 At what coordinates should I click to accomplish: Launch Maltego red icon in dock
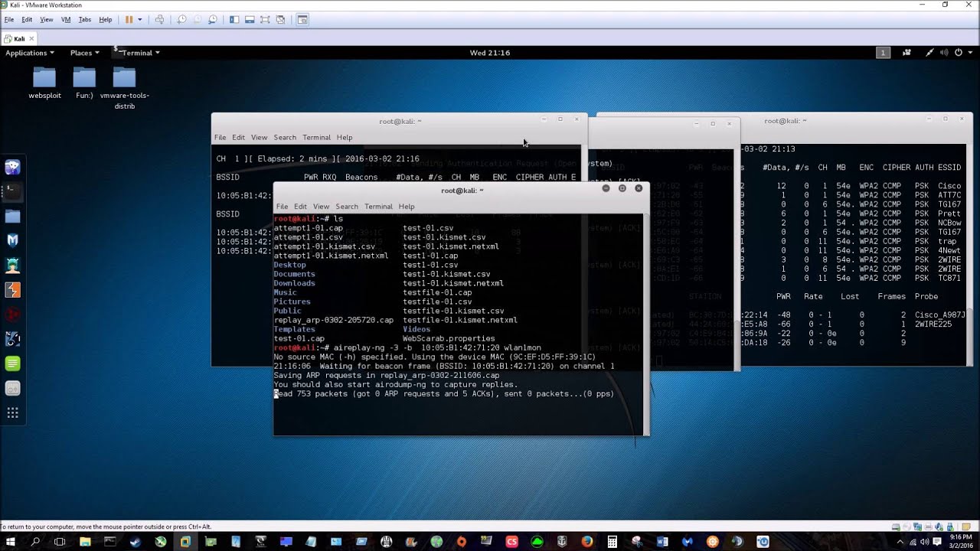click(13, 315)
